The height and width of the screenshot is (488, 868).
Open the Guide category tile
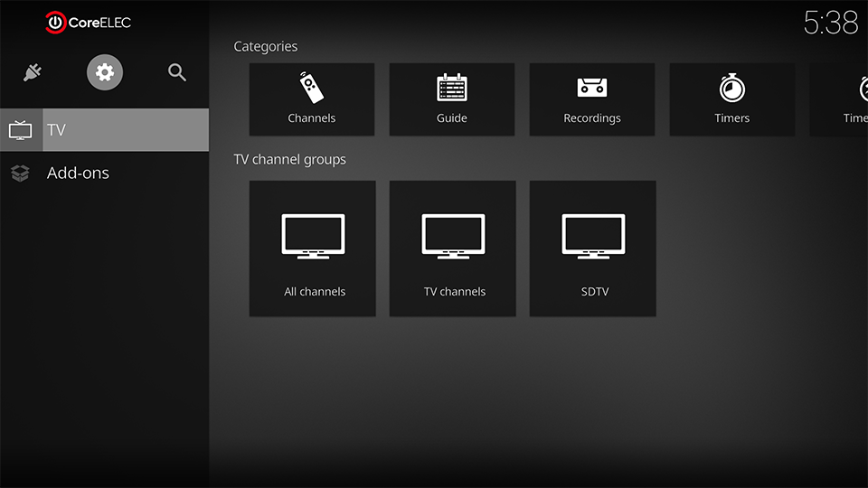452,99
